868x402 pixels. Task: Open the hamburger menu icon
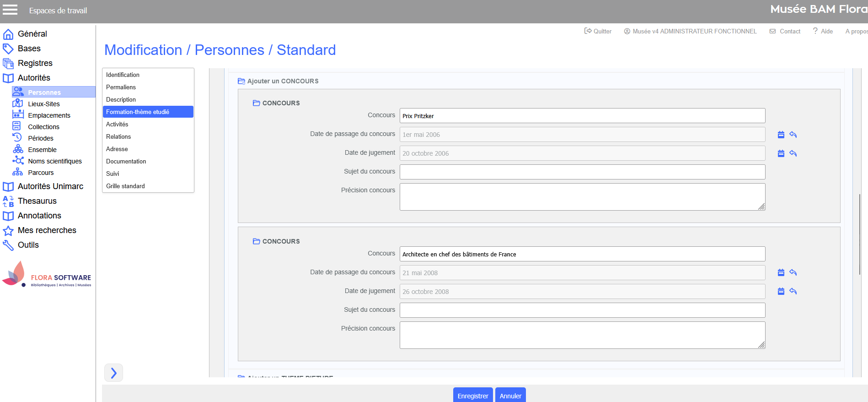[x=10, y=10]
